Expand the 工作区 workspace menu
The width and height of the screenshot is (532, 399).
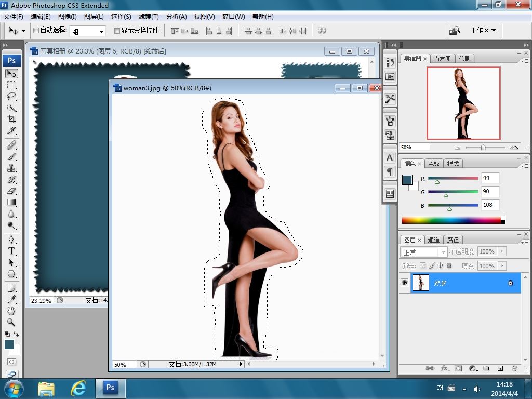(483, 31)
